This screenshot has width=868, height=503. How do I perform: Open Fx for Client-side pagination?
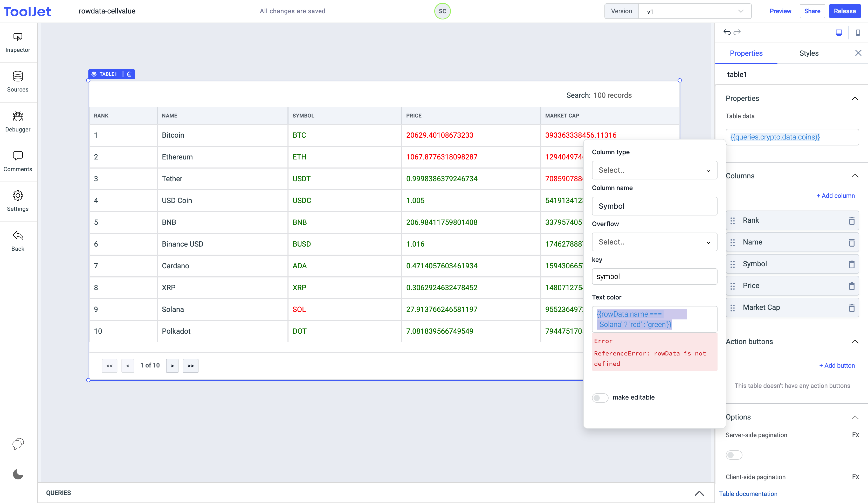pyautogui.click(x=855, y=477)
